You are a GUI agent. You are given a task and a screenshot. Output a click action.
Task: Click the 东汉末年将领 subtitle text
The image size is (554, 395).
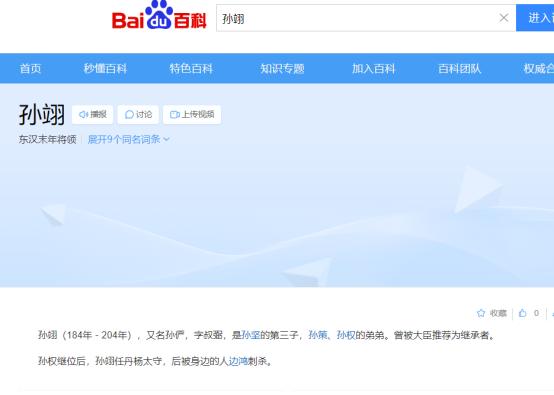click(x=48, y=139)
